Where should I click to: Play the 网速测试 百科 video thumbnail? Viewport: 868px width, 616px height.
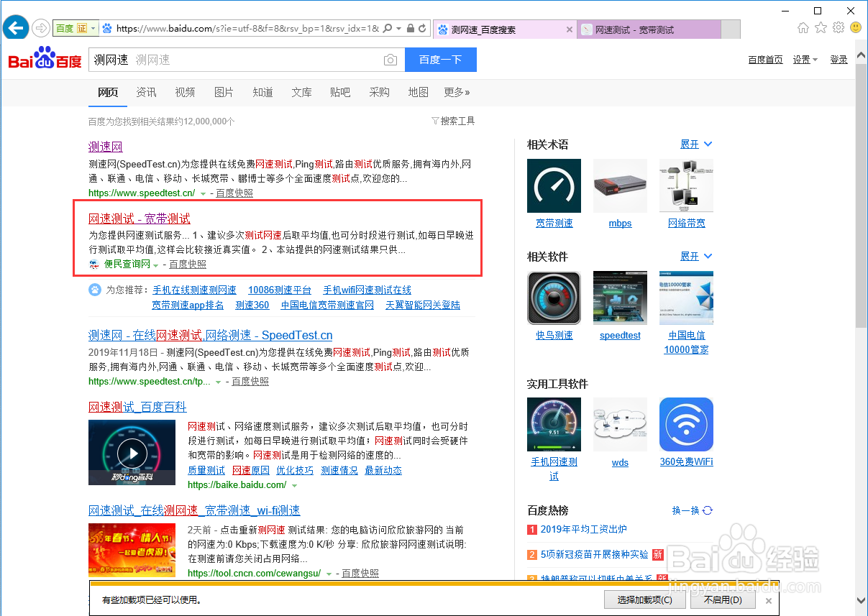tap(132, 453)
